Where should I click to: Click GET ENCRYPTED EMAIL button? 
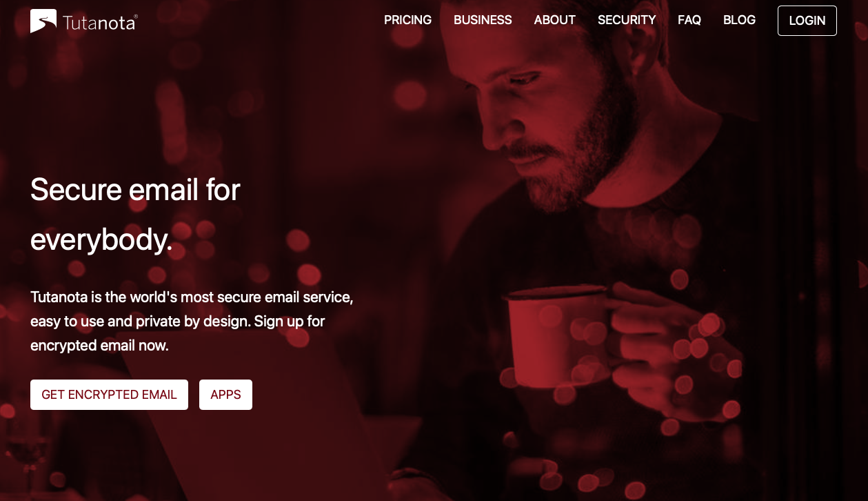[109, 395]
